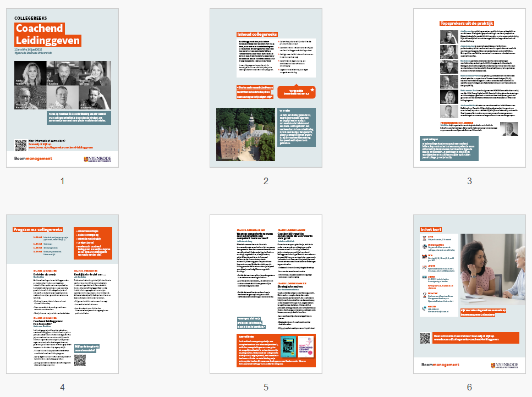Click the QR code on page 6
532x397 pixels.
tap(425, 338)
